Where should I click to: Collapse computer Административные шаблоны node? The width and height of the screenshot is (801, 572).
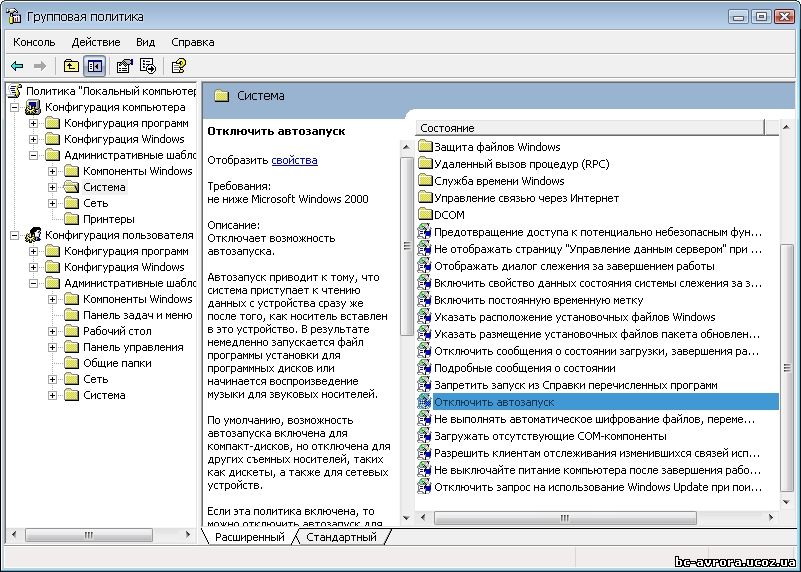click(33, 155)
